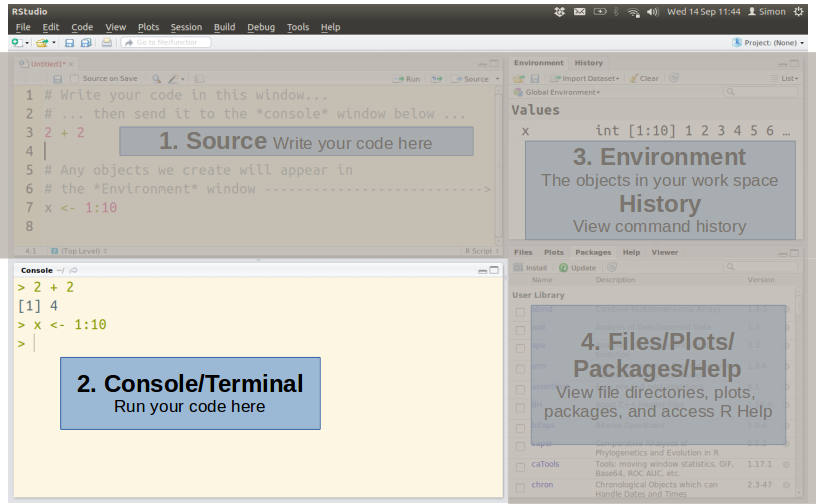Click the Compile Notebook icon
This screenshot has width=816, height=504.
199,79
